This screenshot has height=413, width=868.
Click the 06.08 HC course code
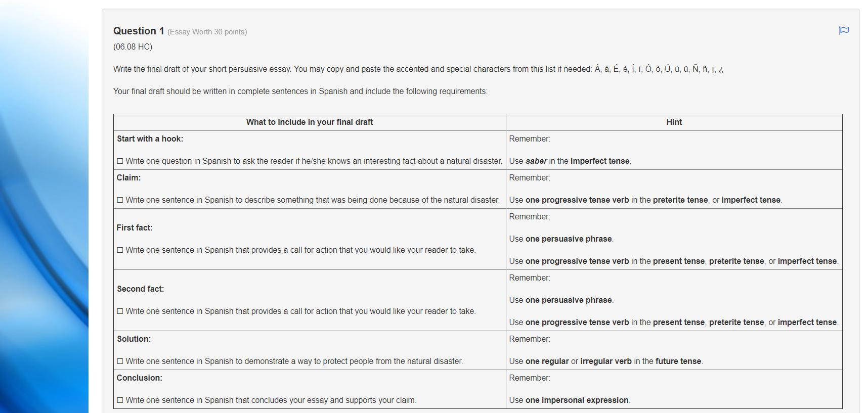coord(133,47)
